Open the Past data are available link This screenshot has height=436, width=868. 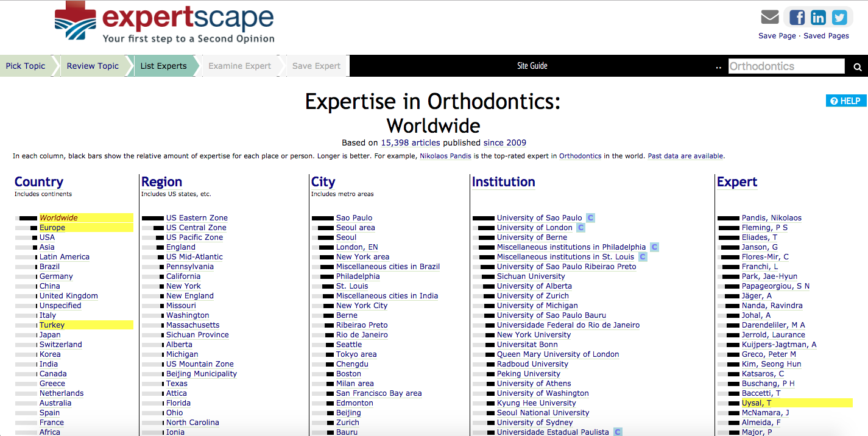coord(685,156)
